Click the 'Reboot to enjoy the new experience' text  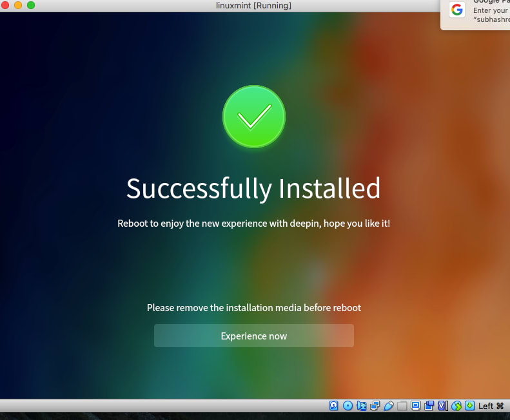pyautogui.click(x=253, y=224)
